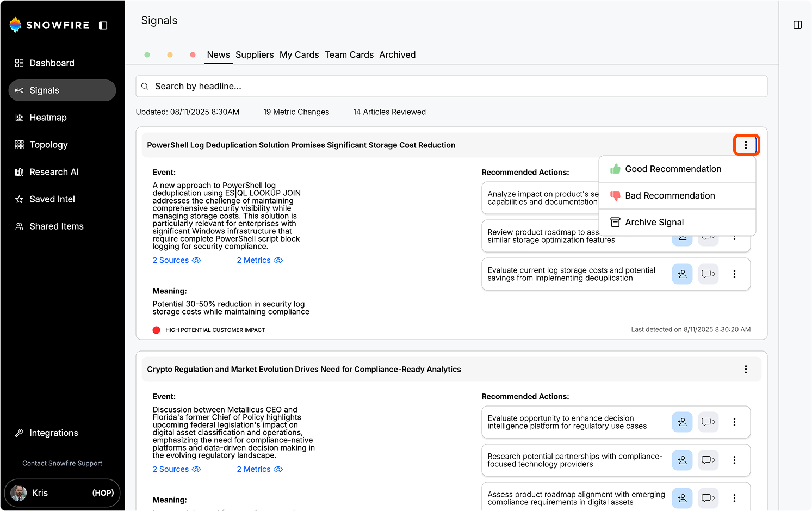Switch to the Team Cards tab
This screenshot has height=511, width=812.
point(349,55)
